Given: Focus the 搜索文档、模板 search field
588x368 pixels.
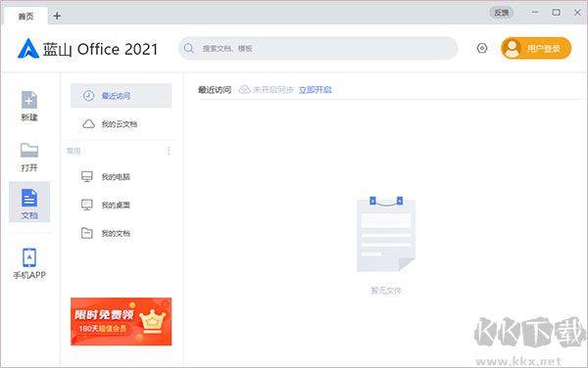Looking at the screenshot, I should (x=318, y=48).
